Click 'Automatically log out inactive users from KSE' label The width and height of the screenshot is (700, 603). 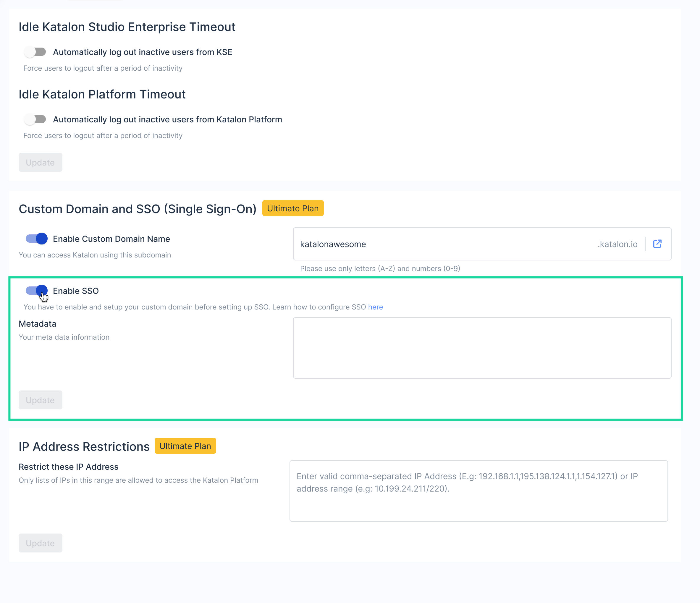coord(143,52)
